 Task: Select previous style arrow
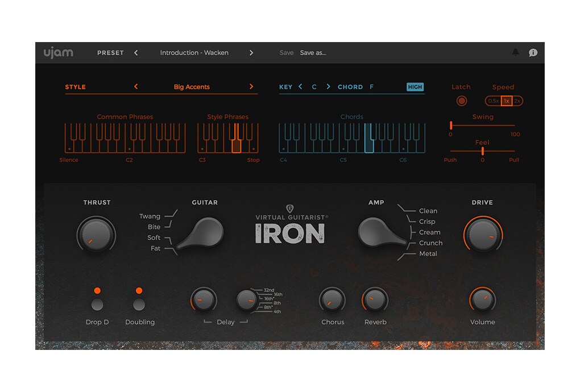coord(136,86)
